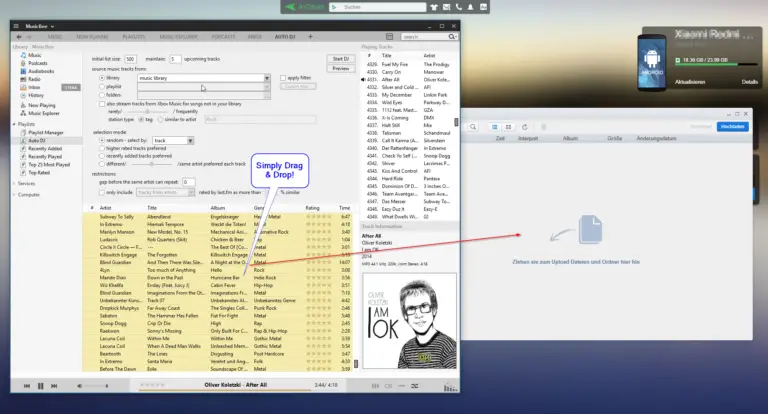
Task: Expand the Services tree section
Action: tap(14, 183)
